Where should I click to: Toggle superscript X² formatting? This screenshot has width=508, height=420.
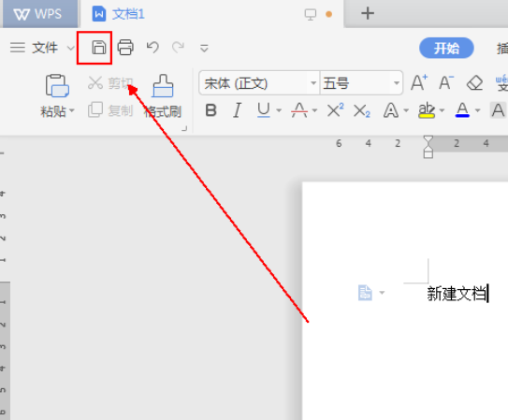coord(335,110)
